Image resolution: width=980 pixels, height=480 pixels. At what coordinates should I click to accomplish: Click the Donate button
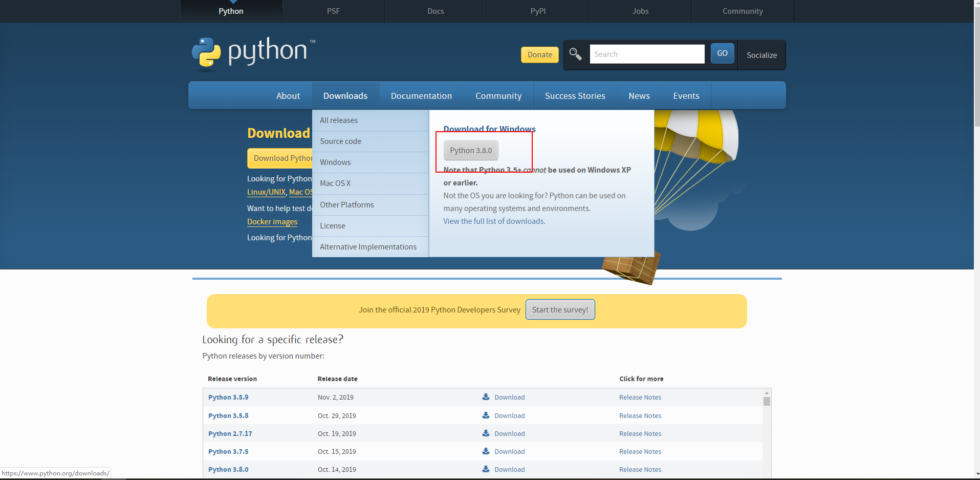click(x=539, y=54)
